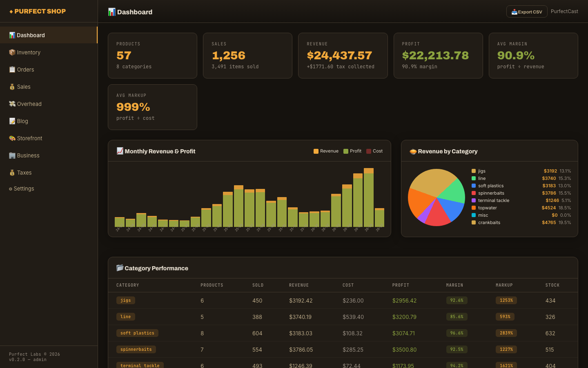588x368 pixels.
Task: Click the Revenue legend color swatch
Action: (x=316, y=151)
